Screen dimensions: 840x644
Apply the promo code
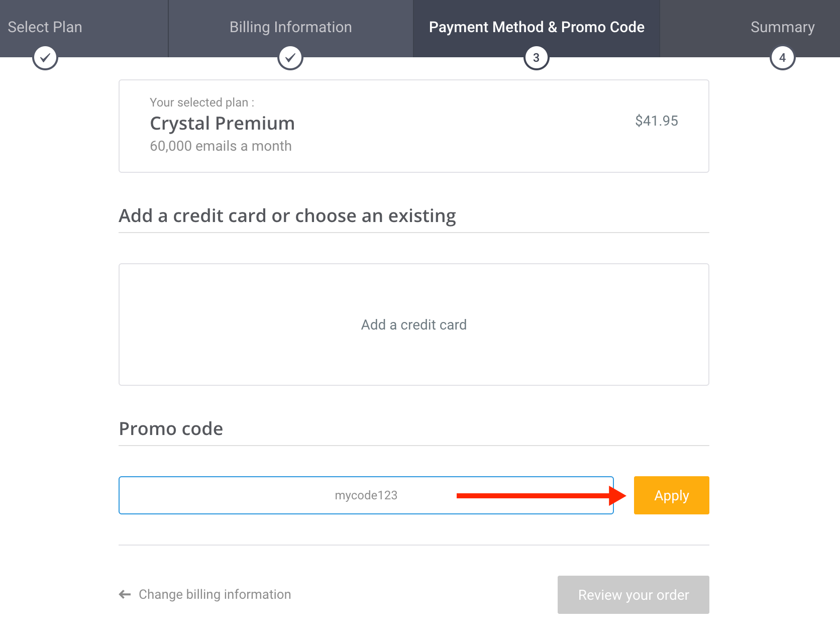(671, 495)
